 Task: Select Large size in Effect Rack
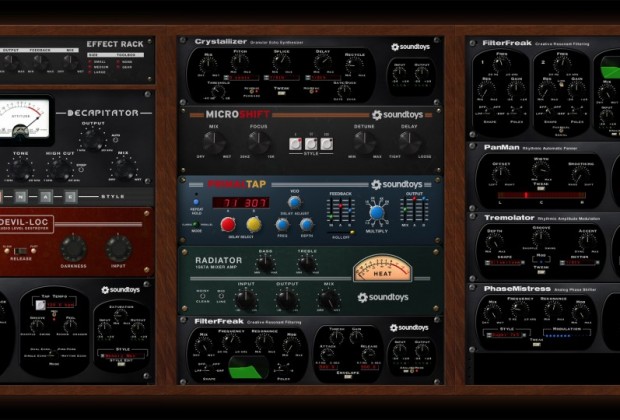[x=90, y=72]
